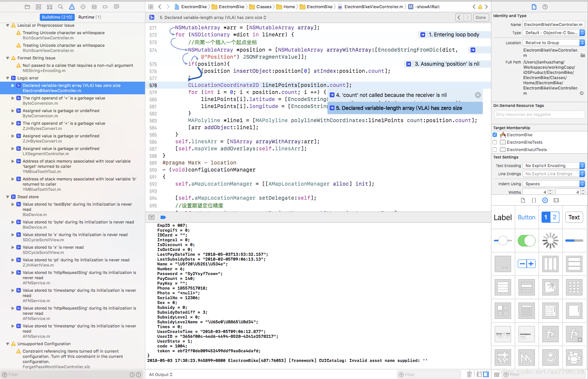Go to previous analyzer step arrow

[459, 17]
